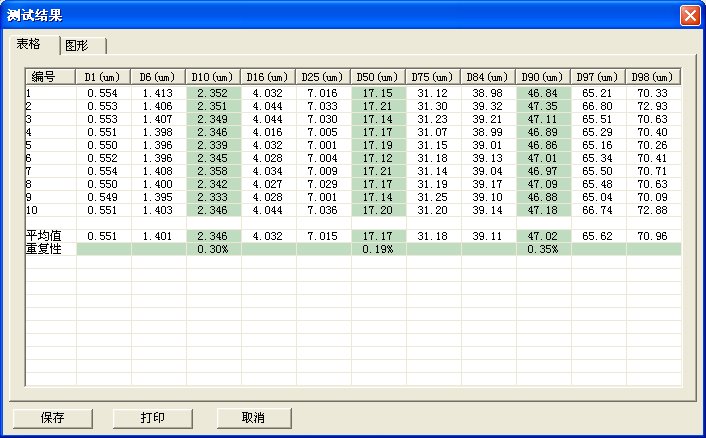Click the D10 (um) column header
This screenshot has width=706, height=438.
click(x=213, y=76)
